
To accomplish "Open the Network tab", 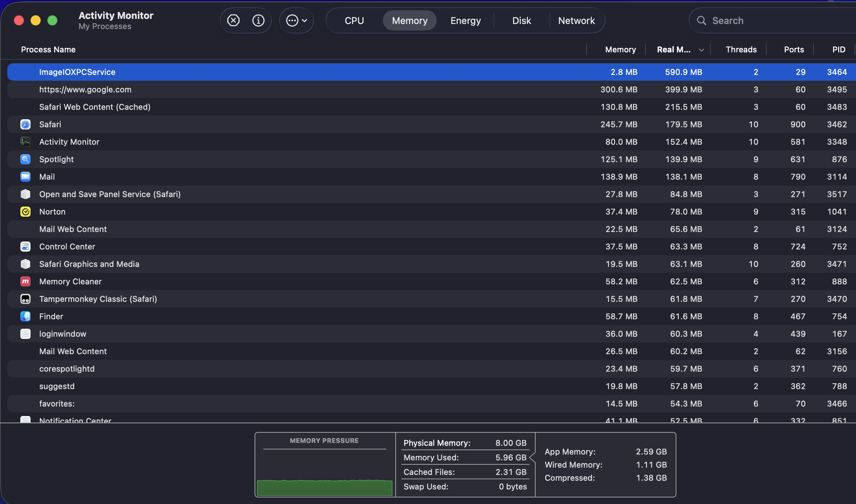I will coord(576,20).
